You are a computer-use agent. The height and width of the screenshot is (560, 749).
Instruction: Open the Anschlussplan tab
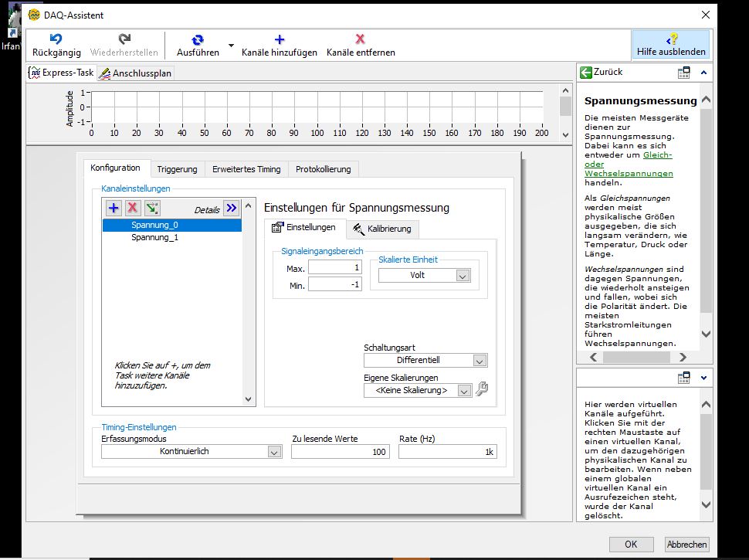[x=136, y=73]
